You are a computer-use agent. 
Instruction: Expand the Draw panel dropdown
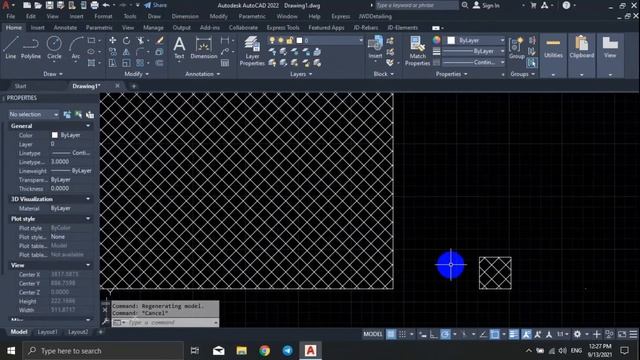click(x=53, y=74)
